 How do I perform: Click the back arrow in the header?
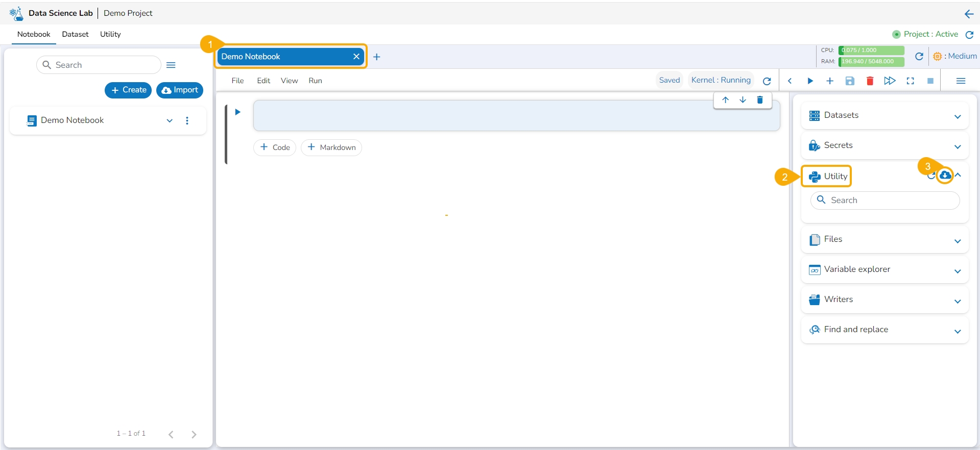(x=969, y=14)
